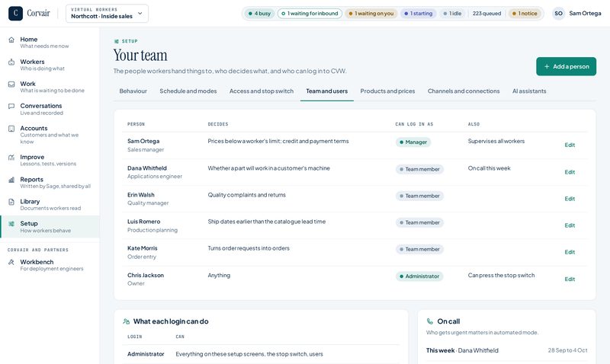Click the Sam Ortega user name in header

(x=585, y=13)
